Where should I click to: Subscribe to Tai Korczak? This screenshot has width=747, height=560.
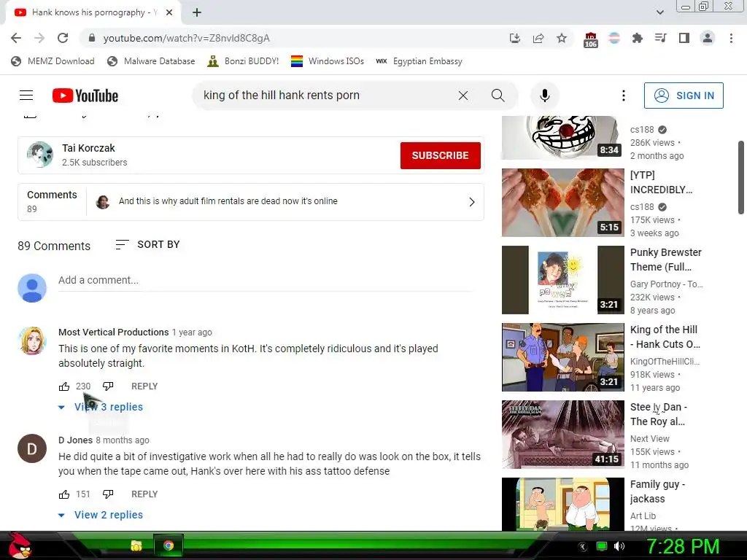pyautogui.click(x=440, y=155)
